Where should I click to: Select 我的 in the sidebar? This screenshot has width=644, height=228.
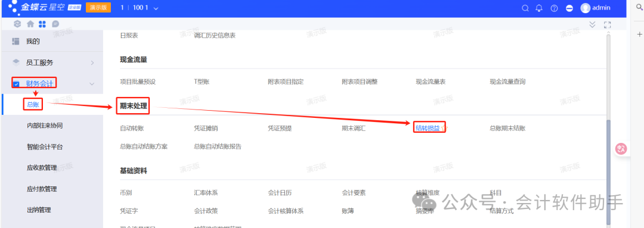tap(33, 42)
